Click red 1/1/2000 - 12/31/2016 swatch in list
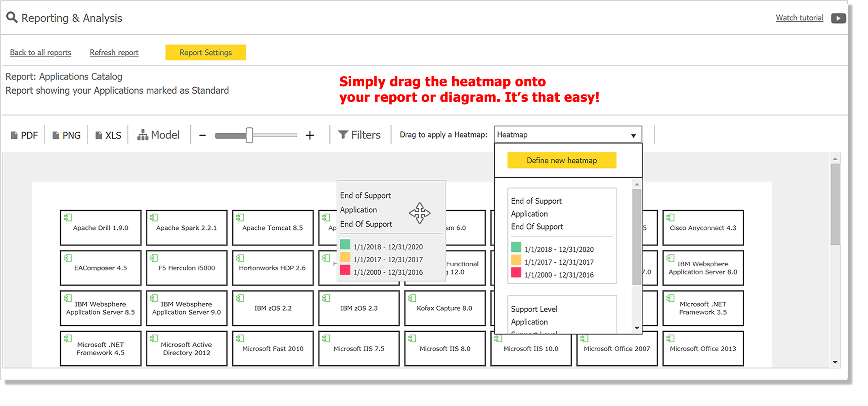This screenshot has width=868, height=406. coord(516,272)
